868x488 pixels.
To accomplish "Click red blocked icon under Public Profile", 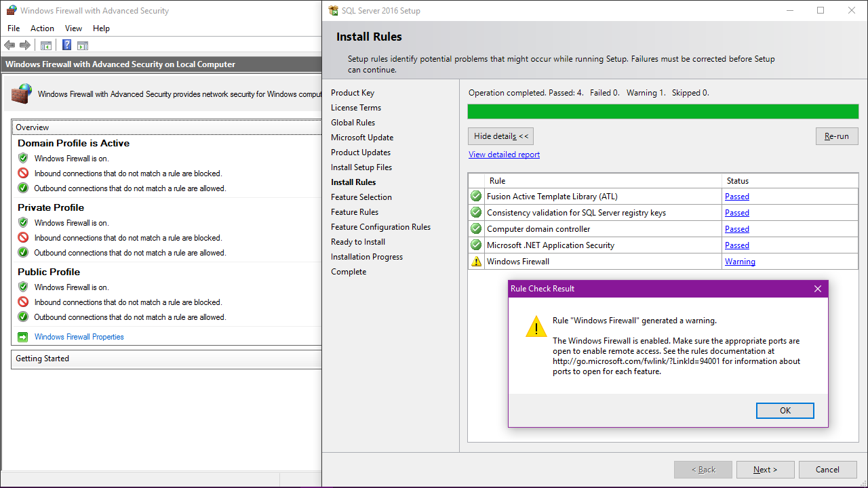I will pos(23,302).
